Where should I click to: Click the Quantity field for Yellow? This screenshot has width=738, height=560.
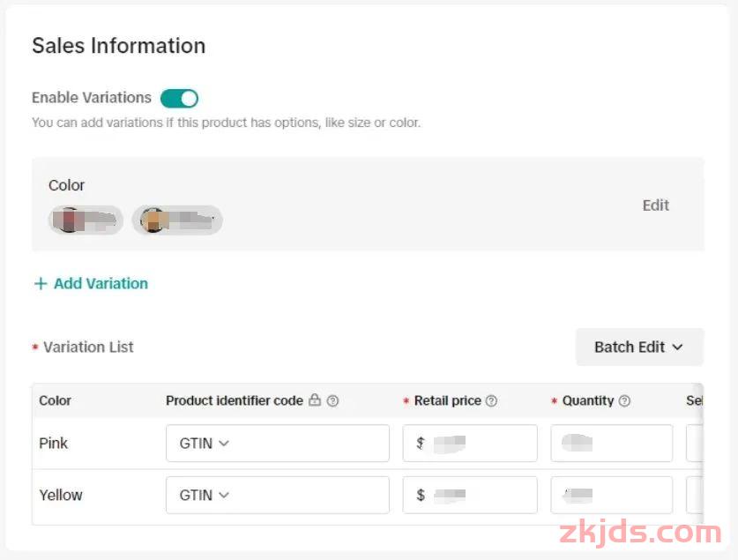[x=611, y=496]
